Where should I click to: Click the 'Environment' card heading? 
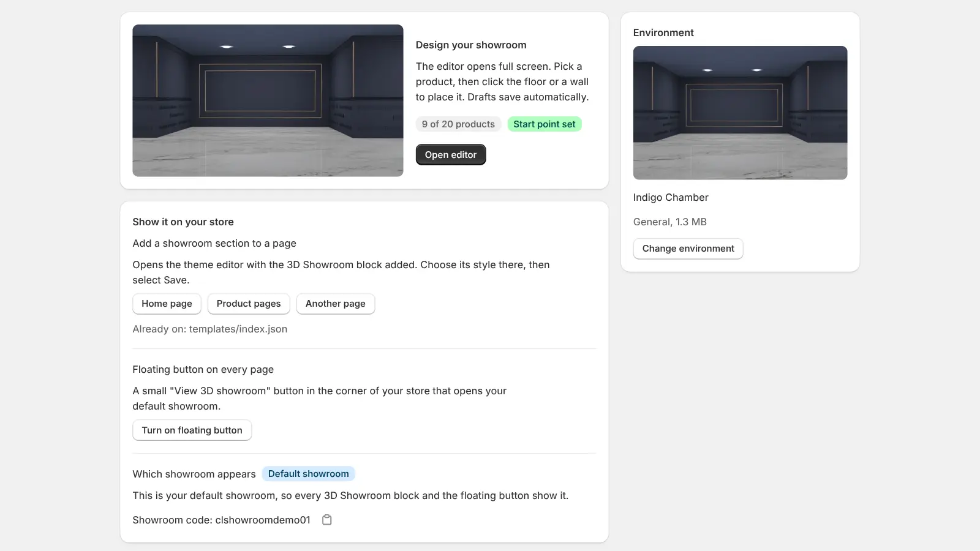(663, 32)
